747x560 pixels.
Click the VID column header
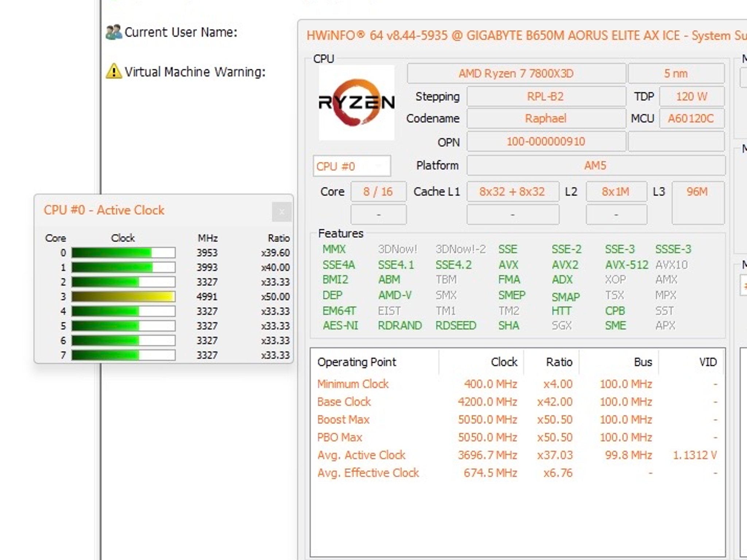click(690, 362)
